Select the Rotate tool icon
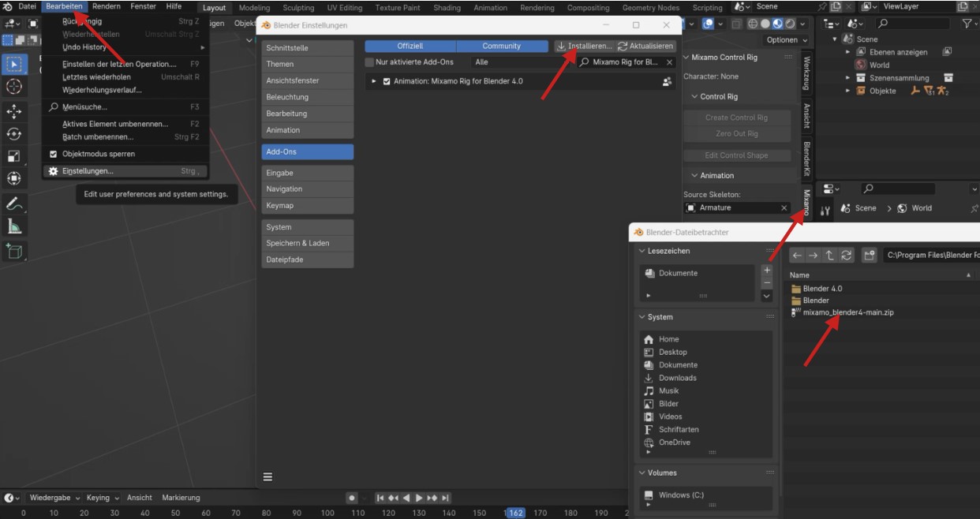This screenshot has height=519, width=980. click(14, 134)
